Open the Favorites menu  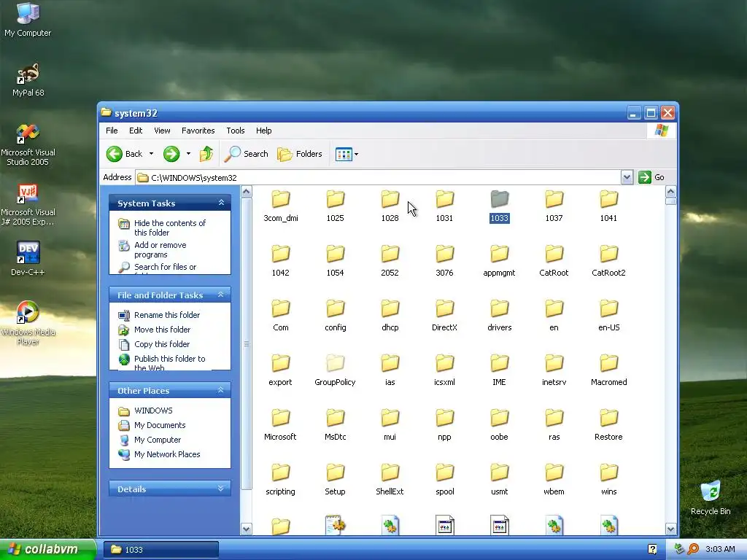click(x=198, y=131)
